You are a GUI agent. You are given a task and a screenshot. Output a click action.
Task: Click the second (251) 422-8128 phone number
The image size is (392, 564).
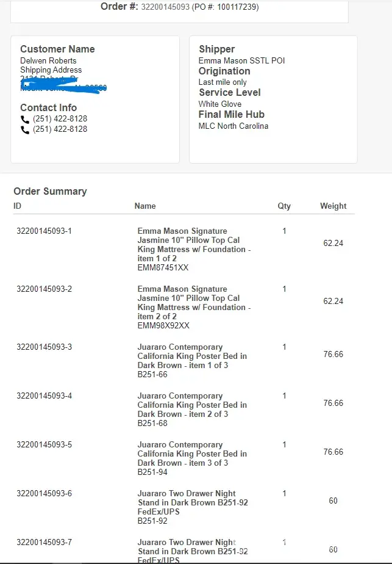click(x=60, y=129)
